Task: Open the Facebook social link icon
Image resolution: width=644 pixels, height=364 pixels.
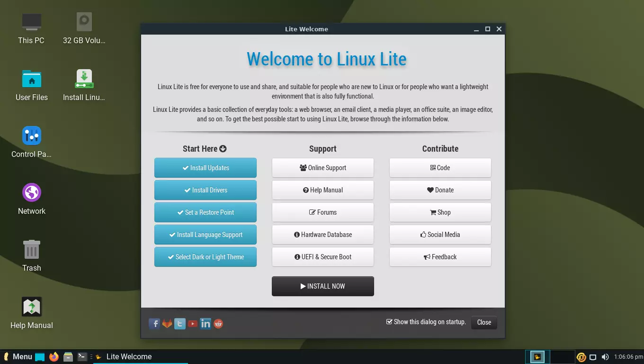Action: 154,324
